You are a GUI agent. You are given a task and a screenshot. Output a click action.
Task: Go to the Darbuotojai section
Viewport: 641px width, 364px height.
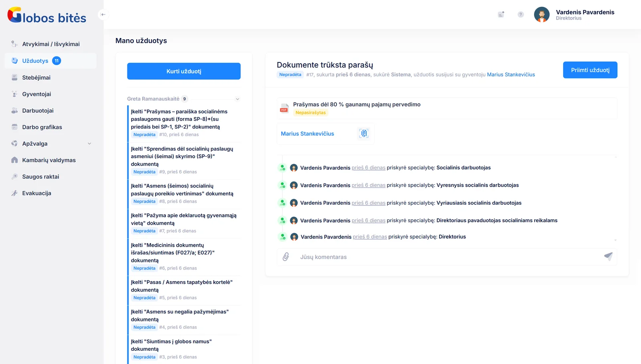(x=38, y=111)
